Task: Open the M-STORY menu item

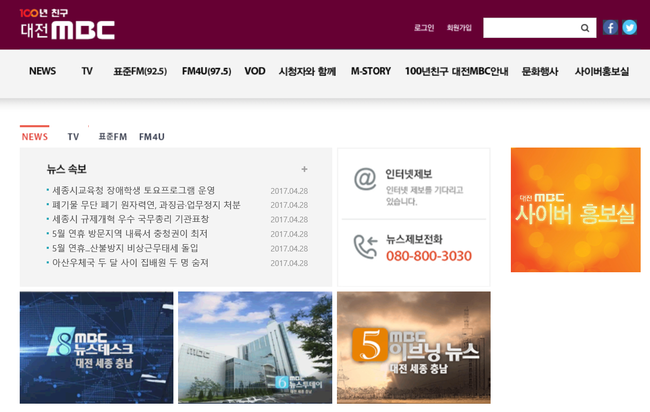Action: (371, 71)
